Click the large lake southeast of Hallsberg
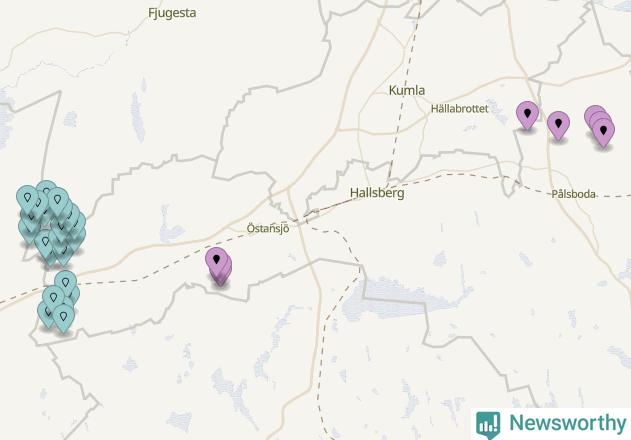Screen dimensions: 631x440 coord(402,298)
